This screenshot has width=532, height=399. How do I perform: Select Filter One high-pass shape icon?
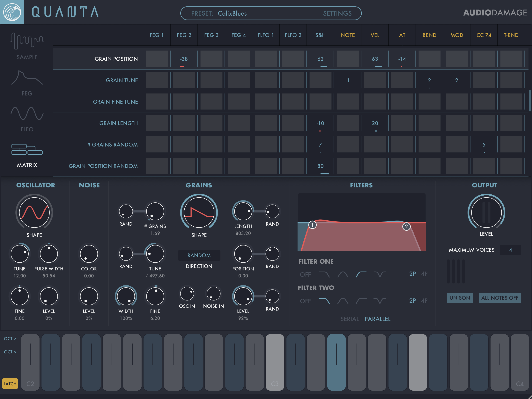coord(361,274)
